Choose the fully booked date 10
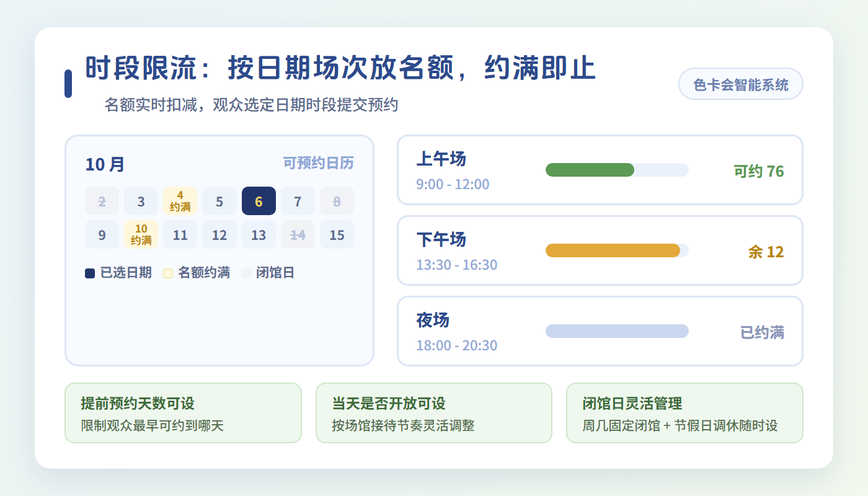Screen dimensions: 868x496 [x=141, y=234]
